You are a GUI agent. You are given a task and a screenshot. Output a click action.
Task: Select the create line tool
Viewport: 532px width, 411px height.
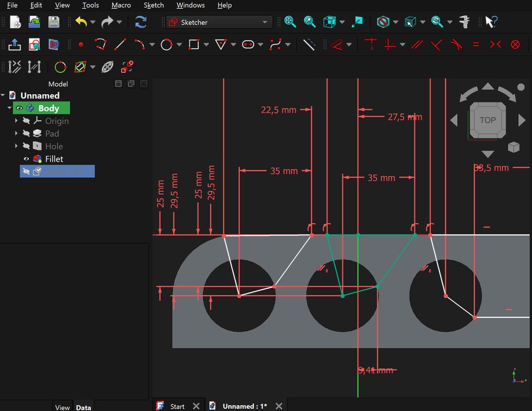pos(120,44)
